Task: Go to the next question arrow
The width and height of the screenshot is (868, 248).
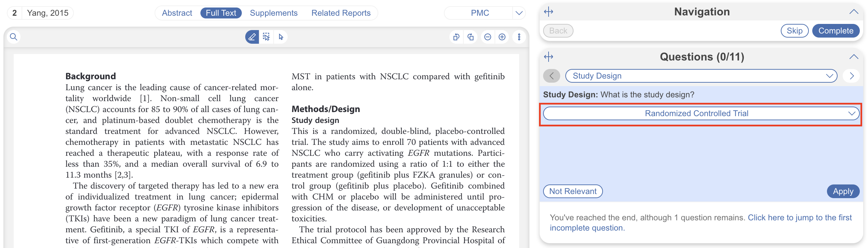Action: 852,76
